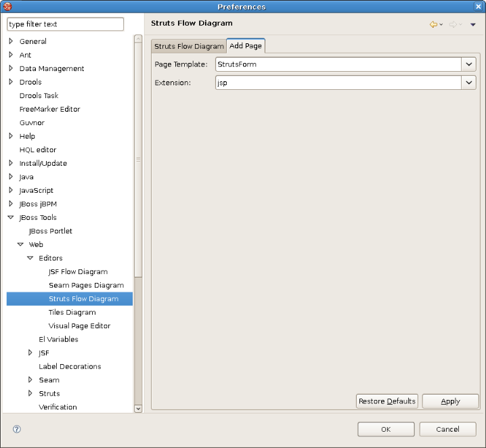486x448 pixels.
Task: Click the type filter text field
Action: [66, 24]
